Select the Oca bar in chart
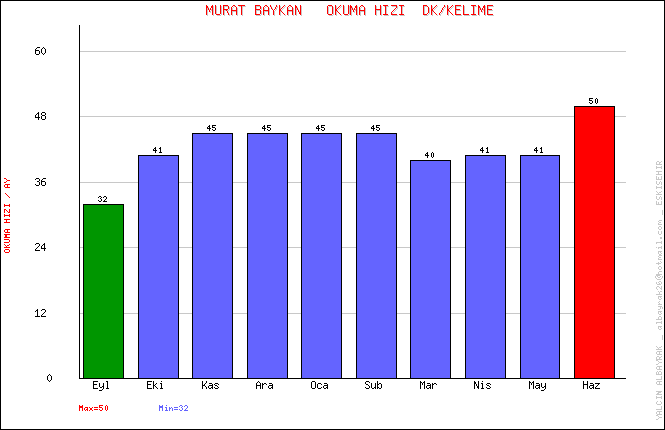 (x=321, y=255)
